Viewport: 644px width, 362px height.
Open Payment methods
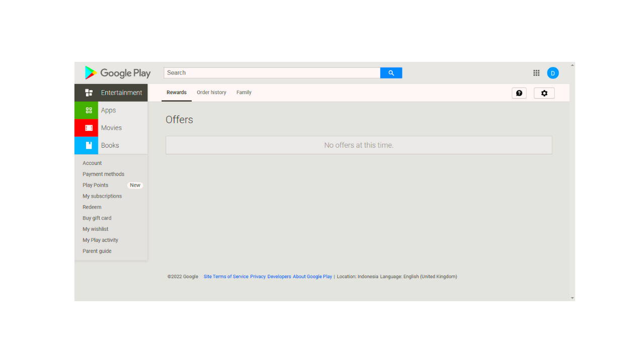click(x=104, y=174)
